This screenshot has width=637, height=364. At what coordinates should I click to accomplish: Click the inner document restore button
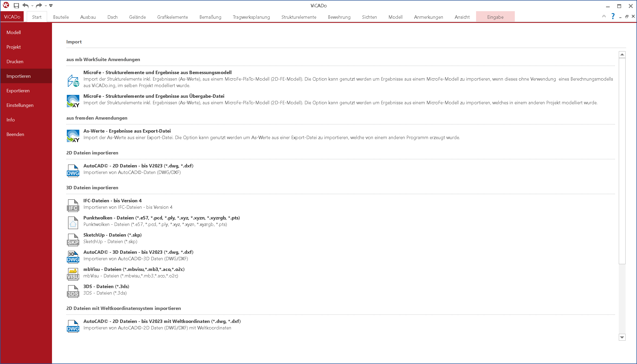click(627, 17)
